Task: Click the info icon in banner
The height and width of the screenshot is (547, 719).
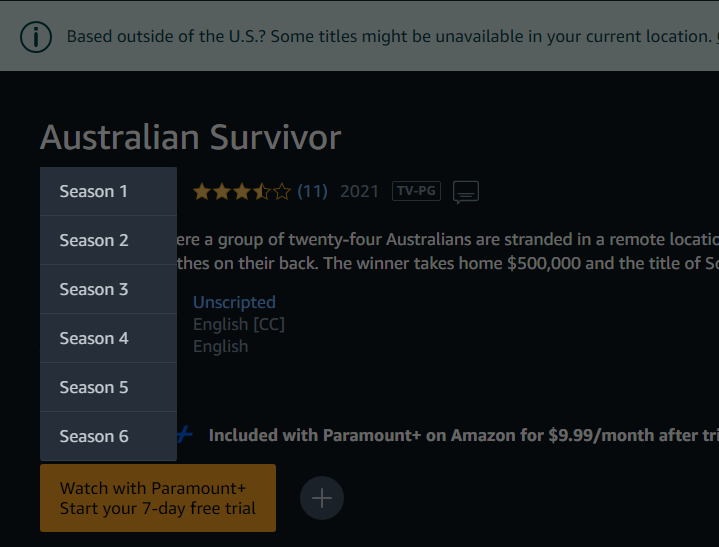Action: coord(36,37)
